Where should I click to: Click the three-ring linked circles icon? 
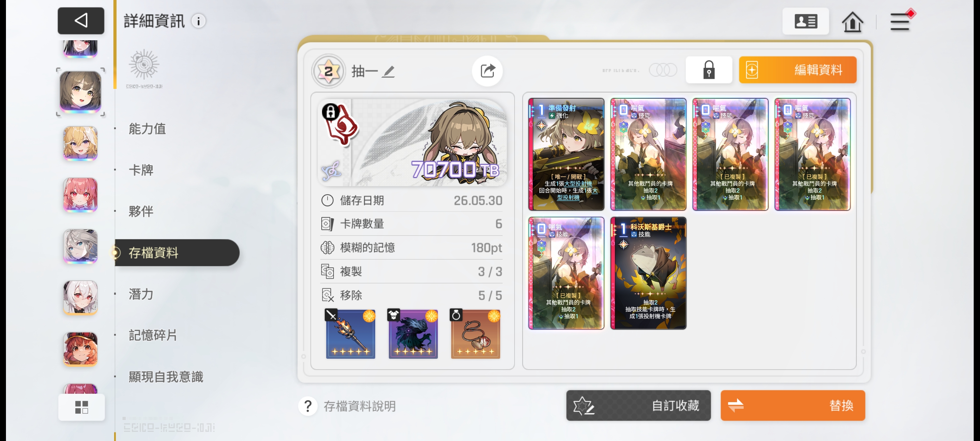[x=663, y=70]
